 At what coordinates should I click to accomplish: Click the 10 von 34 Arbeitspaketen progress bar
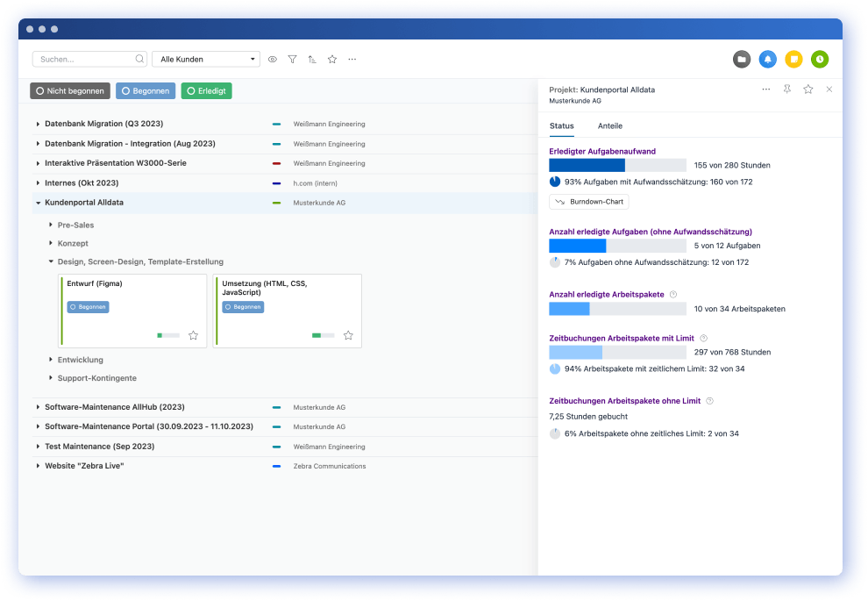tap(618, 309)
